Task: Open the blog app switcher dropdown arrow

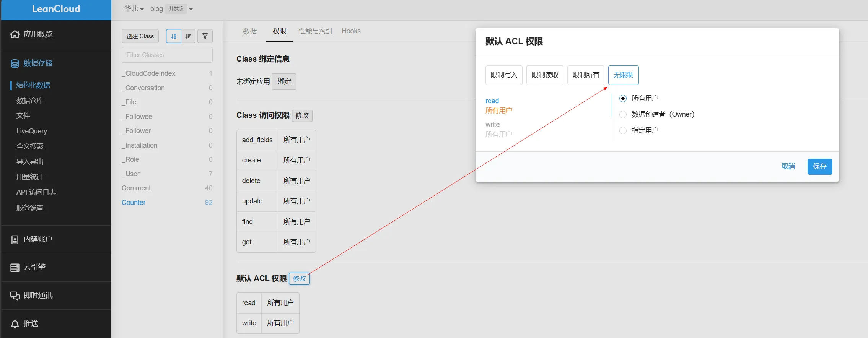Action: tap(191, 9)
